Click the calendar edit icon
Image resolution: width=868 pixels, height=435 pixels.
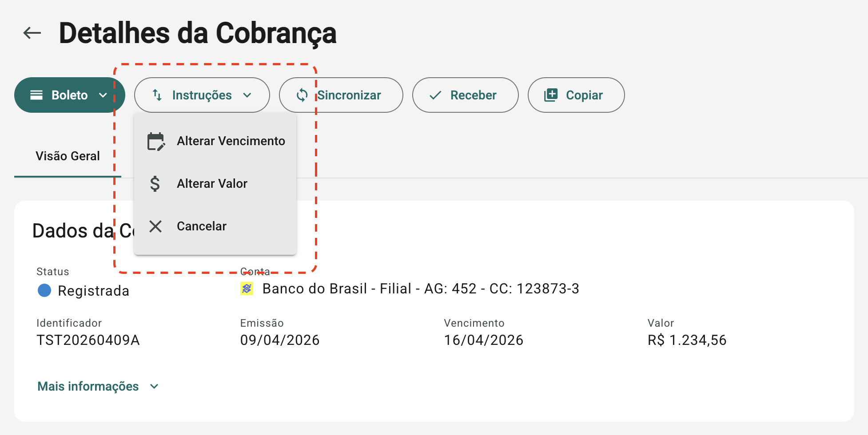[x=156, y=142]
